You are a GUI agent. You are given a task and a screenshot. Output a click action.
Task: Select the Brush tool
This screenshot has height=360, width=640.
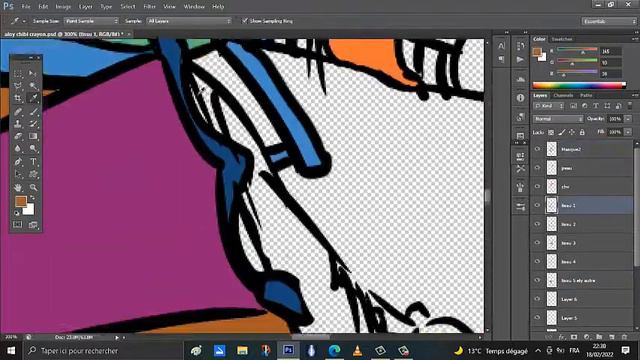tap(33, 111)
